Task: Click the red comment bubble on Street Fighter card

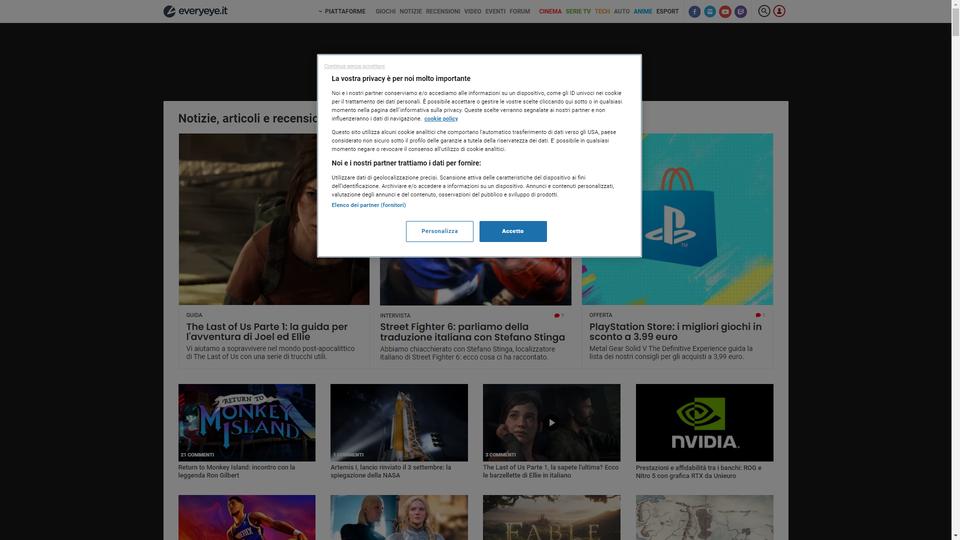Action: (x=557, y=315)
